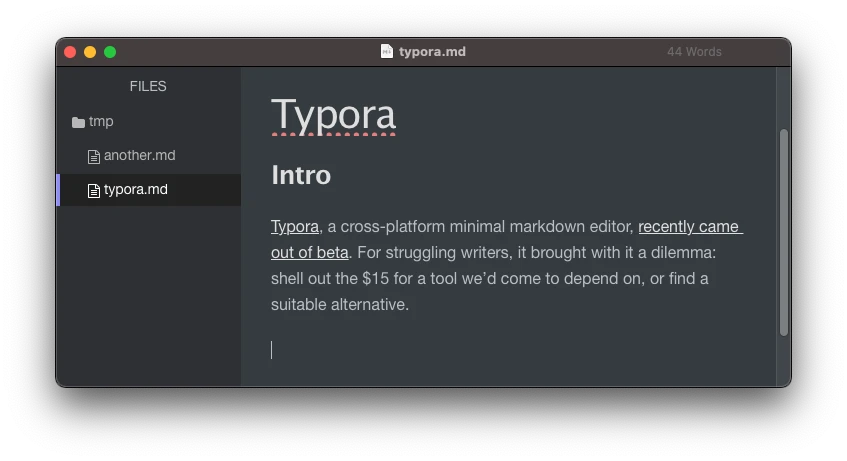Follow the underlined Typora link
The image size is (847, 461).
(294, 227)
